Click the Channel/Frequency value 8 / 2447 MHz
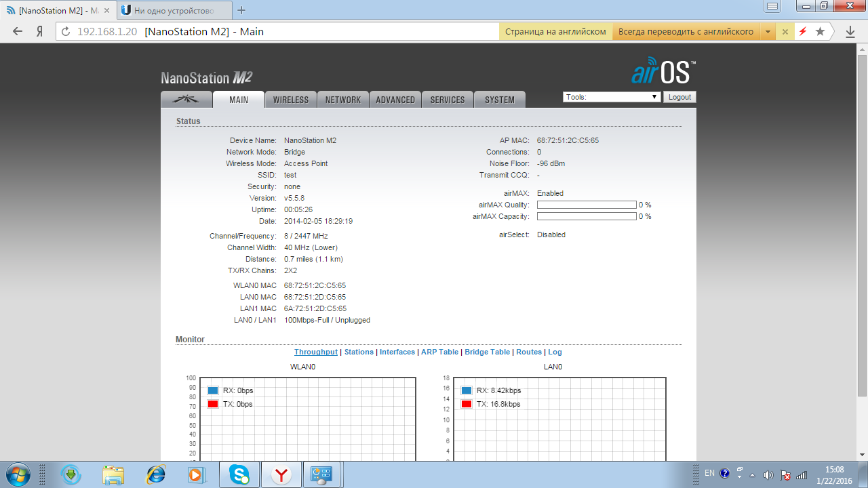This screenshot has width=868, height=488. 306,236
